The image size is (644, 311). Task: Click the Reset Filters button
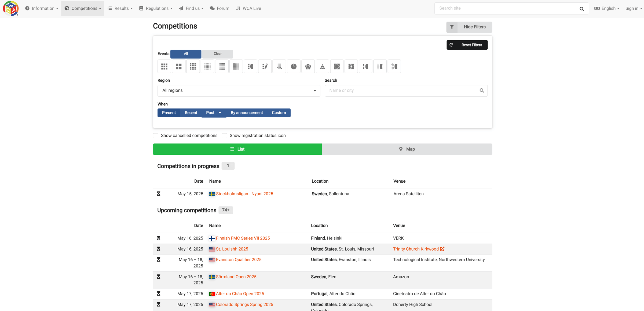click(467, 45)
